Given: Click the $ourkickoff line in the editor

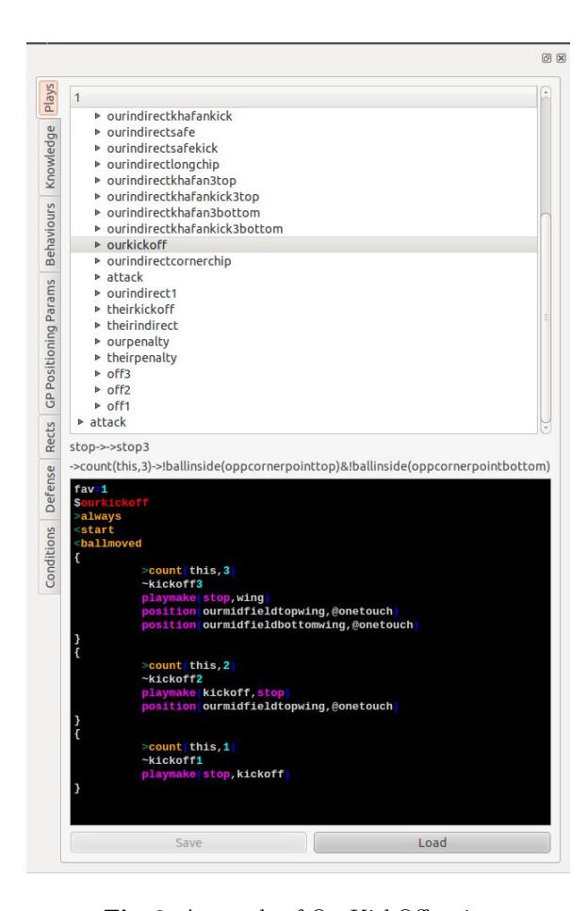Looking at the screenshot, I should point(111,502).
